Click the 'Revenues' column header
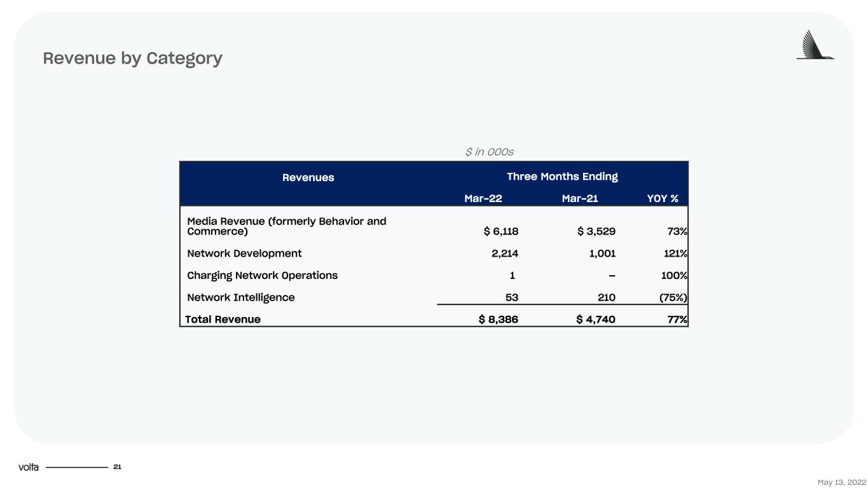Viewport: 868px width, 488px height. click(x=308, y=177)
